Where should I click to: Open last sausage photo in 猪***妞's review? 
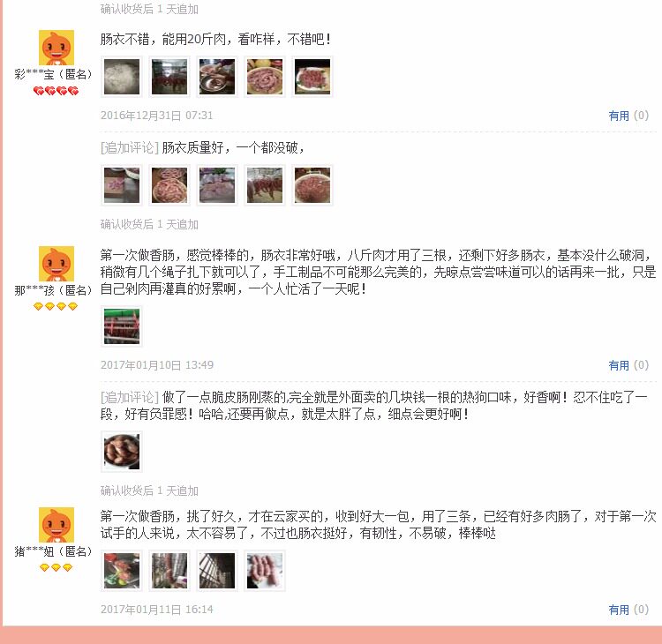pyautogui.click(x=265, y=571)
